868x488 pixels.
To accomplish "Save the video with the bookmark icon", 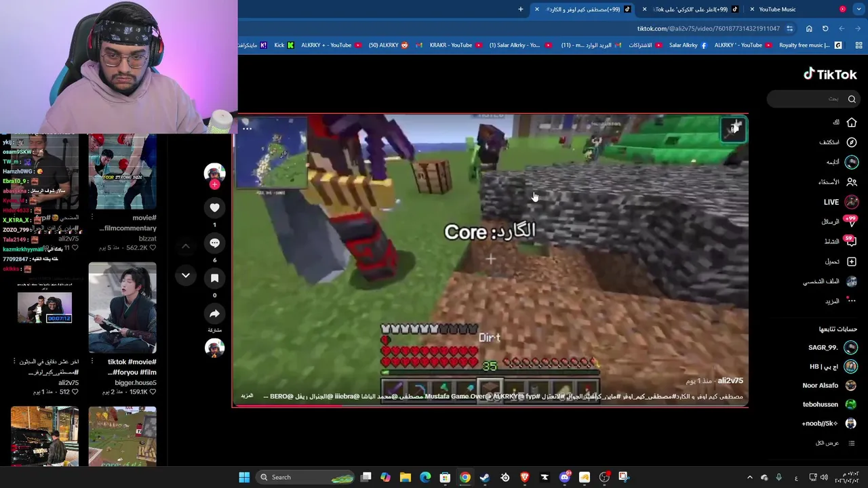I will (214, 278).
